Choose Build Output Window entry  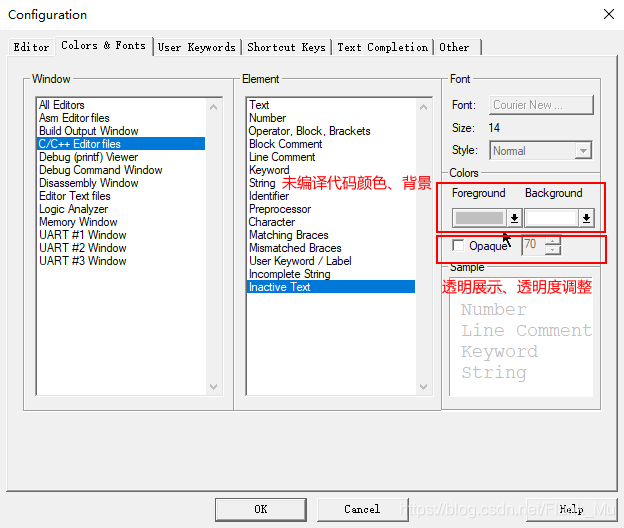tap(121, 131)
